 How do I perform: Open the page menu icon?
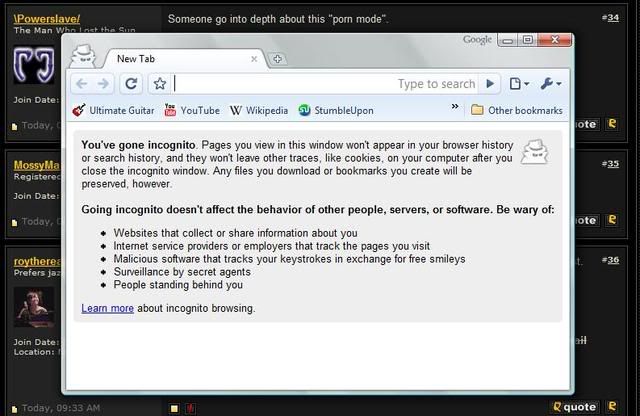(x=519, y=84)
